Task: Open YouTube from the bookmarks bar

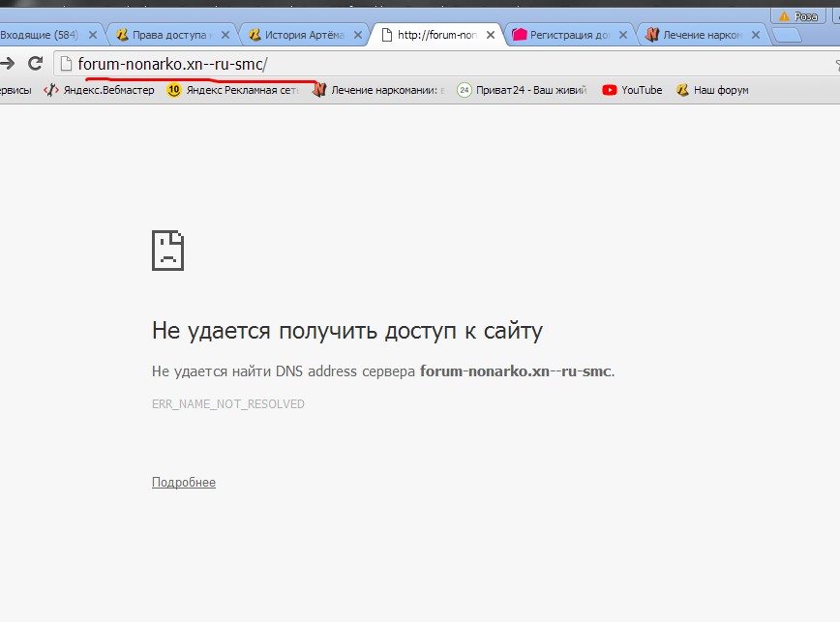Action: tap(608, 89)
